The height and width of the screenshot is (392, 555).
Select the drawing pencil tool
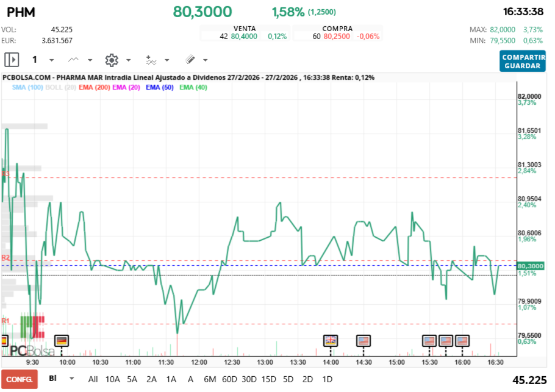pyautogui.click(x=190, y=60)
